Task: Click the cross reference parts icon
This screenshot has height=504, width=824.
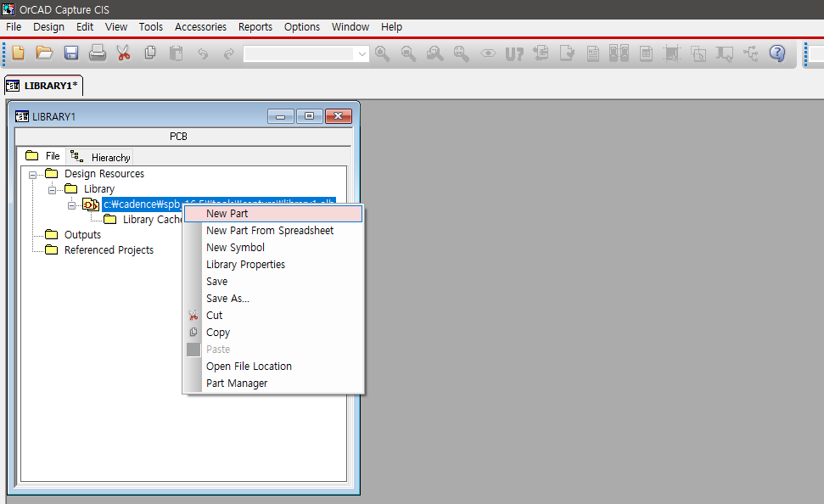Action: (619, 53)
